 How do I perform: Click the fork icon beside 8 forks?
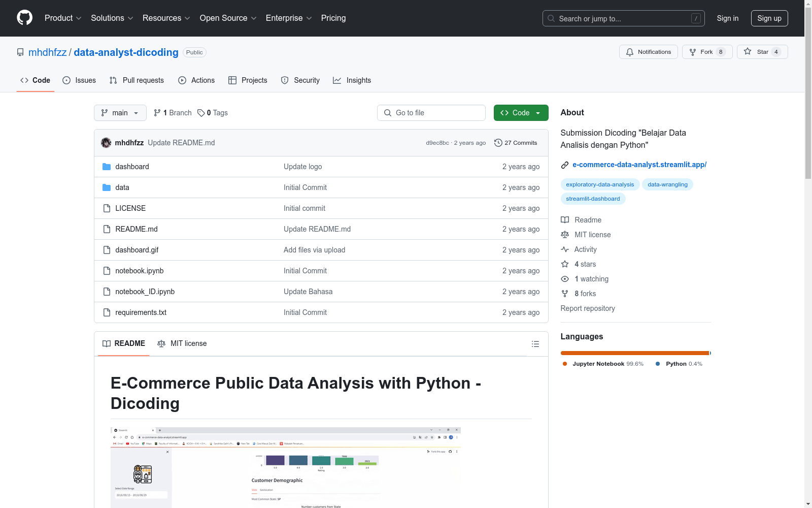565,294
